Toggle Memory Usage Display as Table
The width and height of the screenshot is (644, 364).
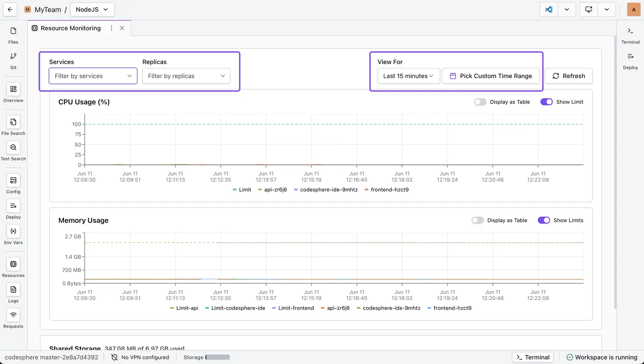(x=478, y=220)
